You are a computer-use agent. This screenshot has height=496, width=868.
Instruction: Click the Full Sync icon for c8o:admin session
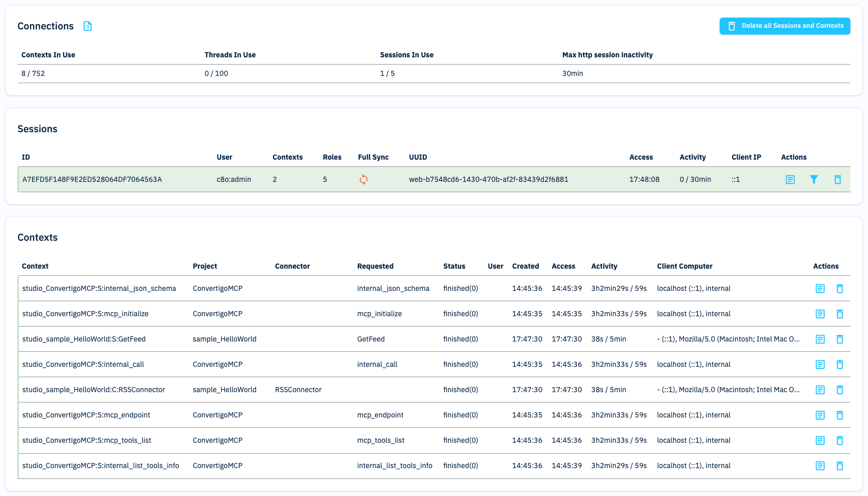(x=363, y=180)
